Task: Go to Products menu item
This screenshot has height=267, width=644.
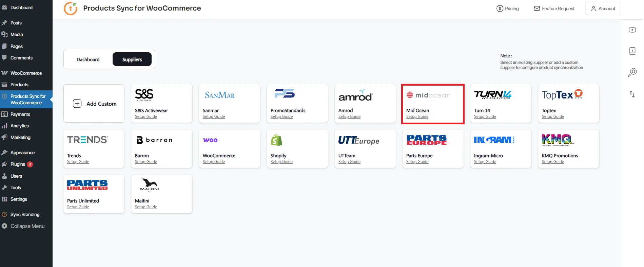Action: pos(26,85)
